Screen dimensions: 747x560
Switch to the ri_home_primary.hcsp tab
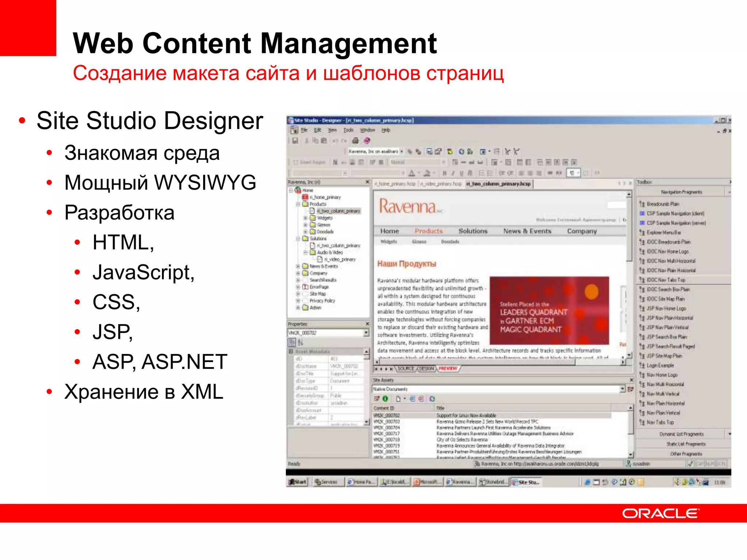[395, 184]
